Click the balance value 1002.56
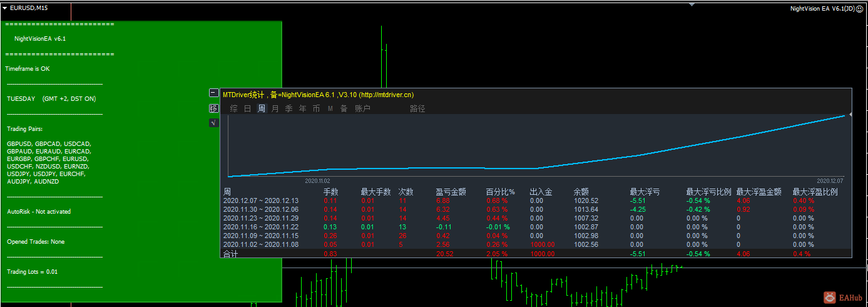The height and width of the screenshot is (307, 868). point(586,244)
